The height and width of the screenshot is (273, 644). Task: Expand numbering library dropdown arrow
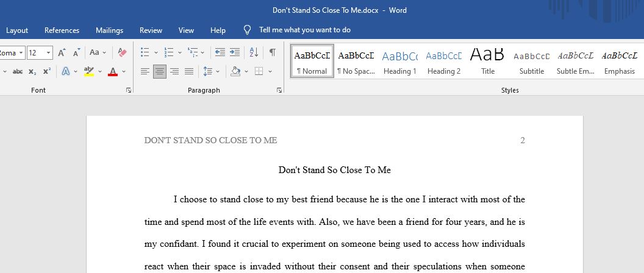click(179, 53)
